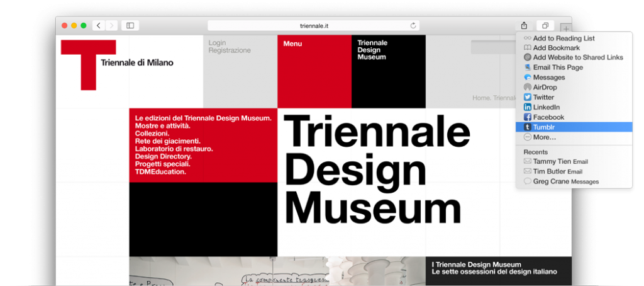
Task: Click the Reading List glasses icon
Action: (x=528, y=38)
